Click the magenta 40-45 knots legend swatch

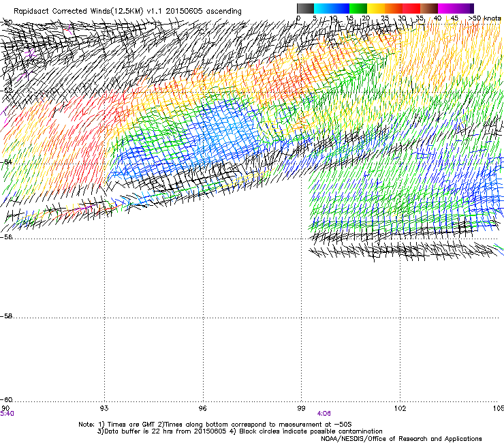pos(447,8)
